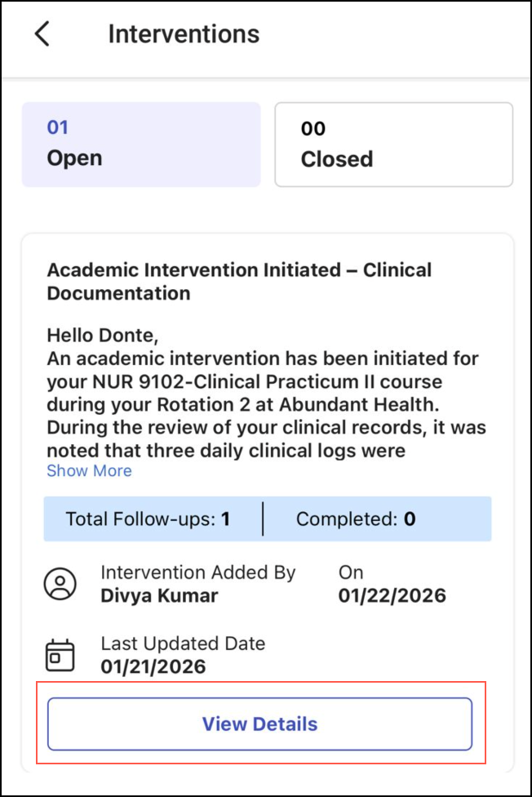Switch to the Open interventions tab
The width and height of the screenshot is (532, 797).
coord(140,145)
